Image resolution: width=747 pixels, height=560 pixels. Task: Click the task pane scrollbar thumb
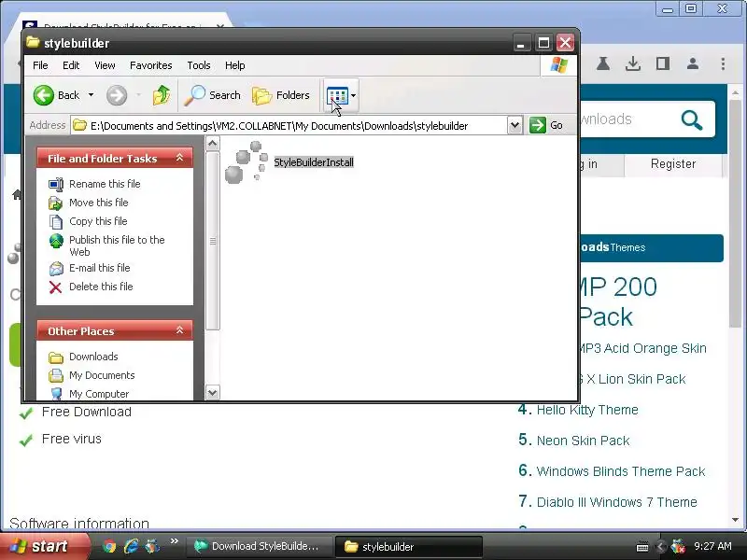(x=213, y=241)
